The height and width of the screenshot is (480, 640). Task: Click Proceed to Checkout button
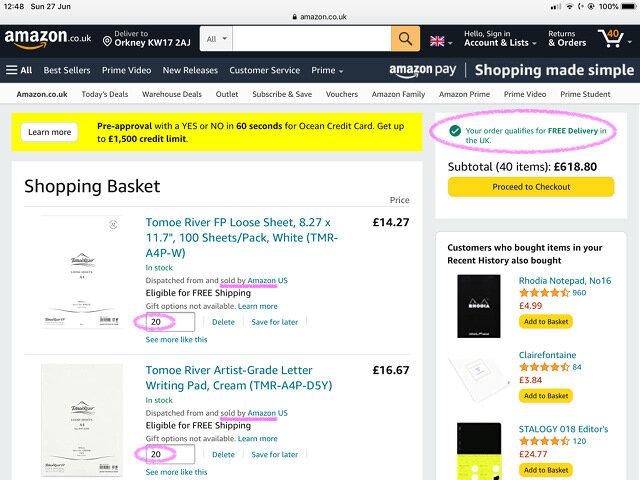pyautogui.click(x=530, y=187)
